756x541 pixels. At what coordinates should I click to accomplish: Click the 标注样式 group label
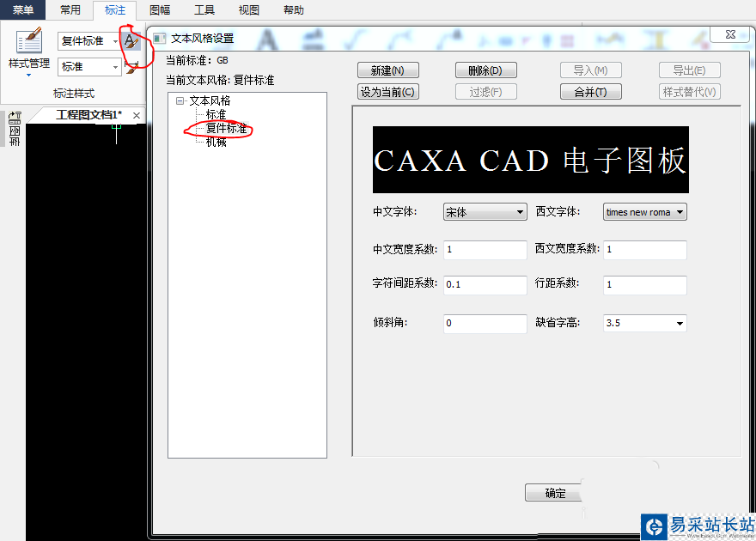click(74, 94)
